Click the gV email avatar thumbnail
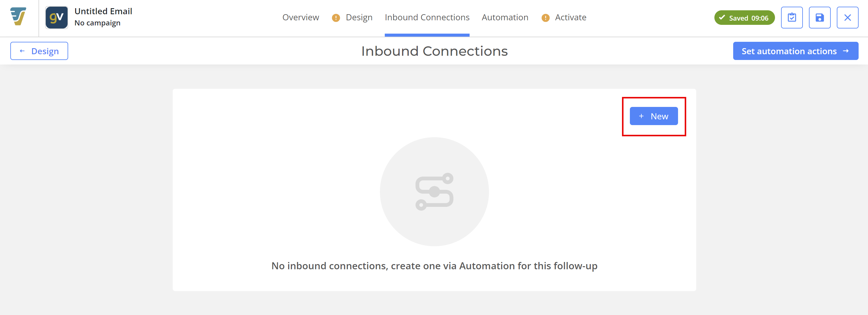This screenshot has height=315, width=868. tap(57, 18)
